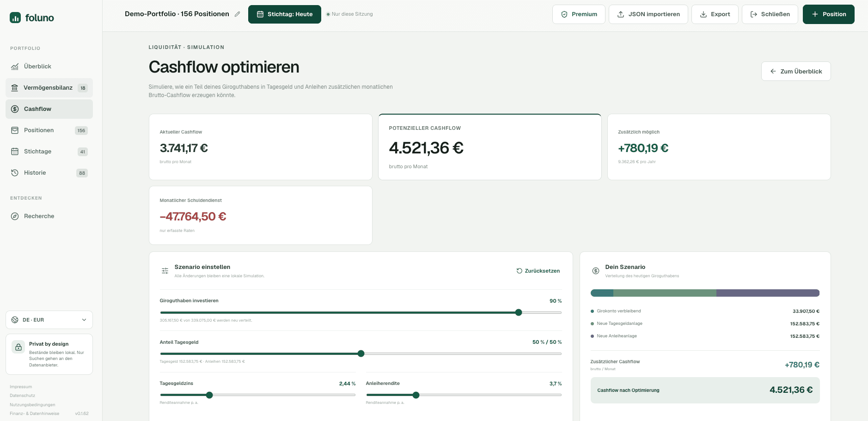Click the Giroguthaben investieren slider handle
Viewport: 868px width, 421px height.
coord(519,312)
